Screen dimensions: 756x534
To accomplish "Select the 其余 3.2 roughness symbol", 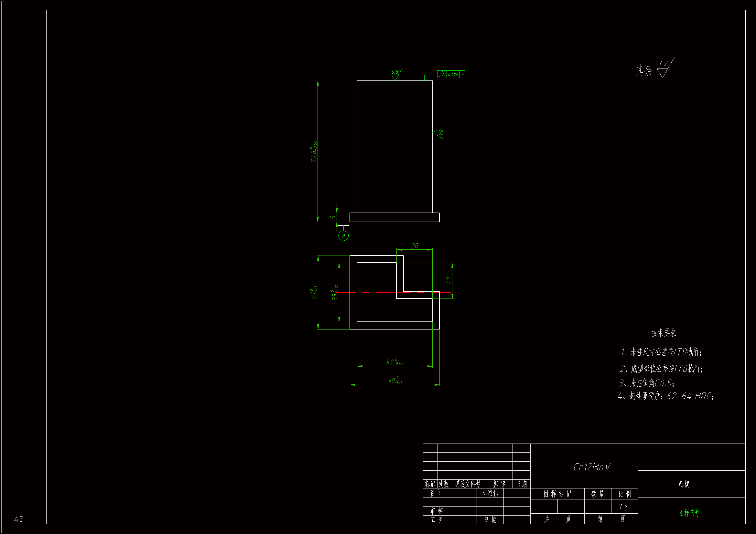I will (x=663, y=68).
